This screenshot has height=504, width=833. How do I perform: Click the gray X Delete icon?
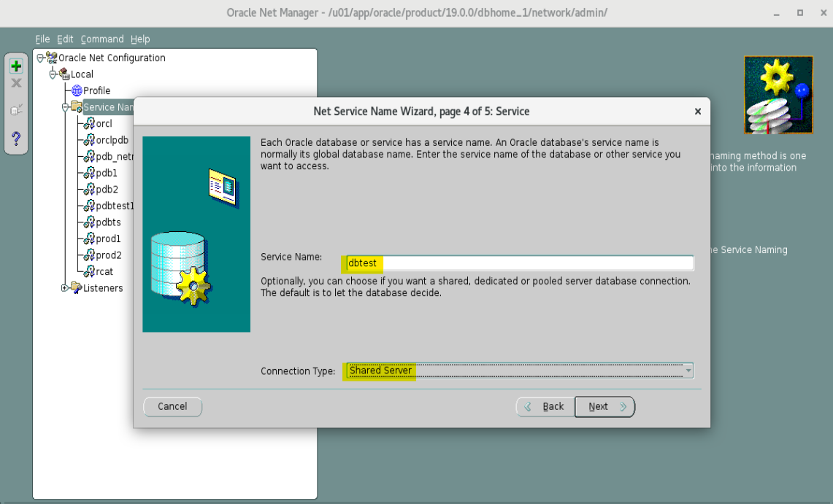point(17,83)
